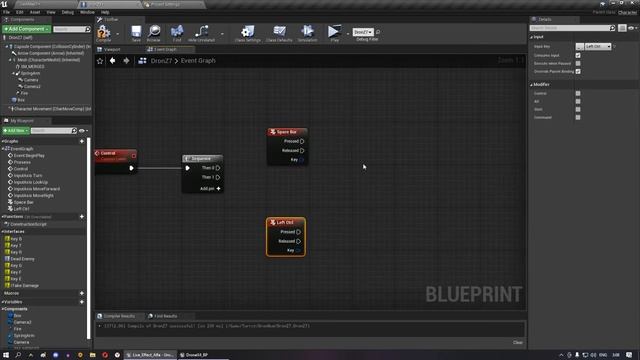Open the Input Key Left Ctrl dropdown
The height and width of the screenshot is (360, 640).
(x=598, y=47)
